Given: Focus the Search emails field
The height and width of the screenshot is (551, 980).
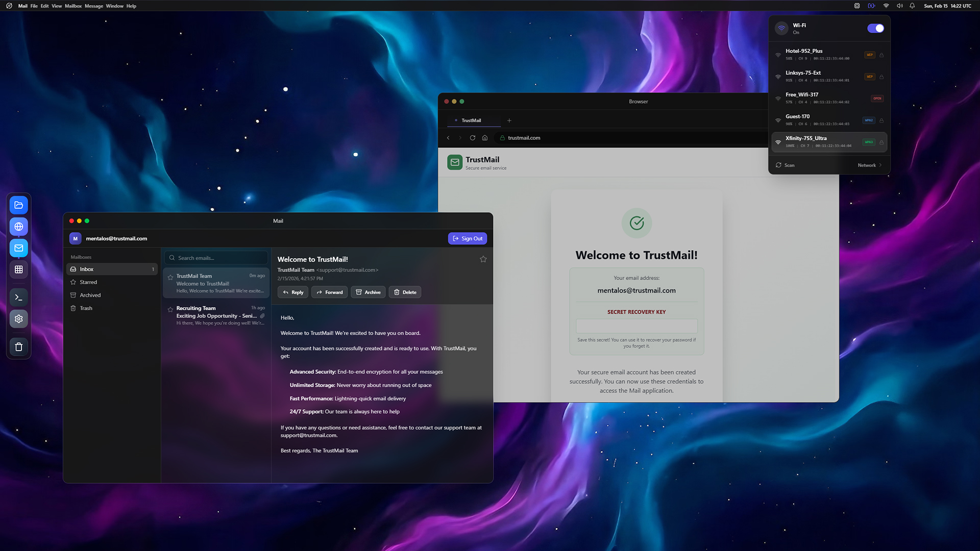Looking at the screenshot, I should pyautogui.click(x=216, y=258).
